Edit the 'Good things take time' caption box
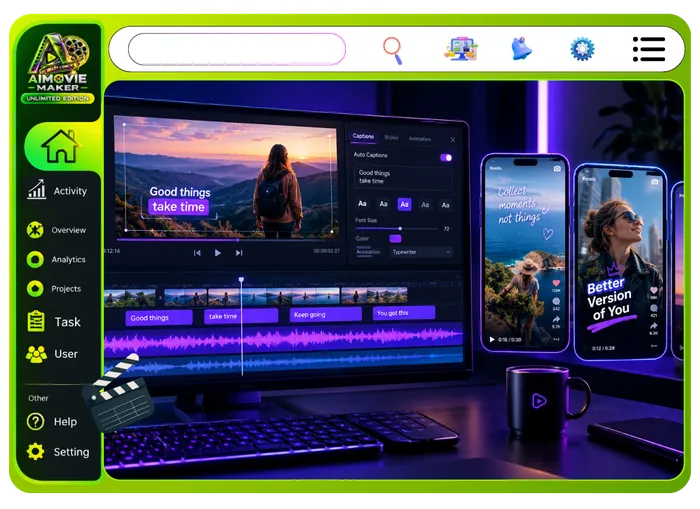The image size is (700, 509). point(403,177)
